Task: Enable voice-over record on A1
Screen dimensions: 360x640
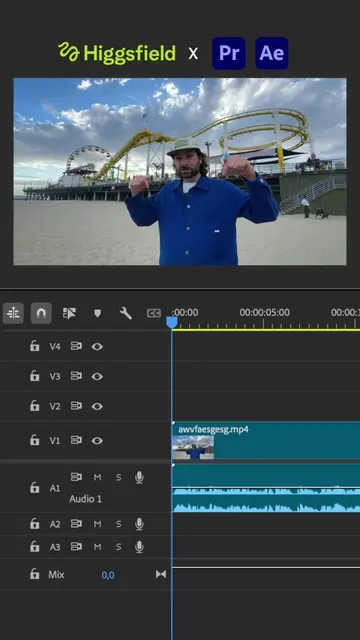Action: [139, 477]
